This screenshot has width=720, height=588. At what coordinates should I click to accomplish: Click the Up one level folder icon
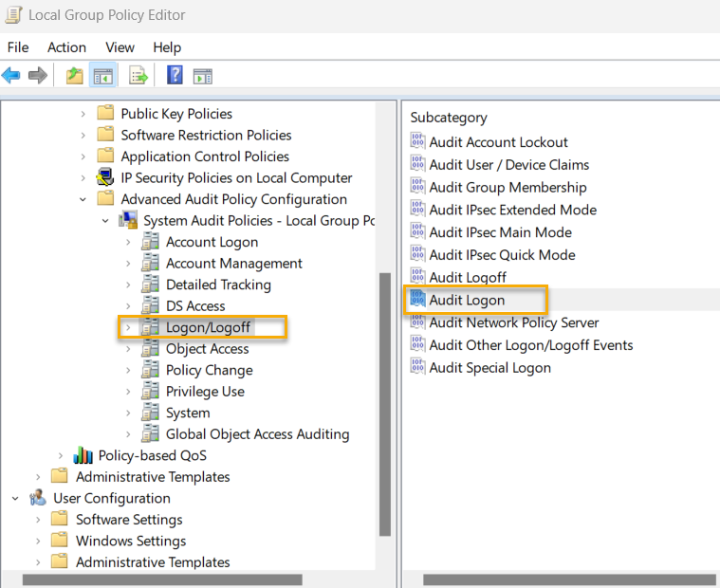click(75, 76)
